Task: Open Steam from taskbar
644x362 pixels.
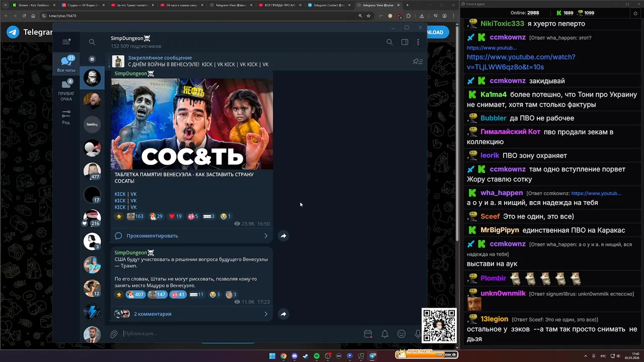Action: click(x=305, y=356)
